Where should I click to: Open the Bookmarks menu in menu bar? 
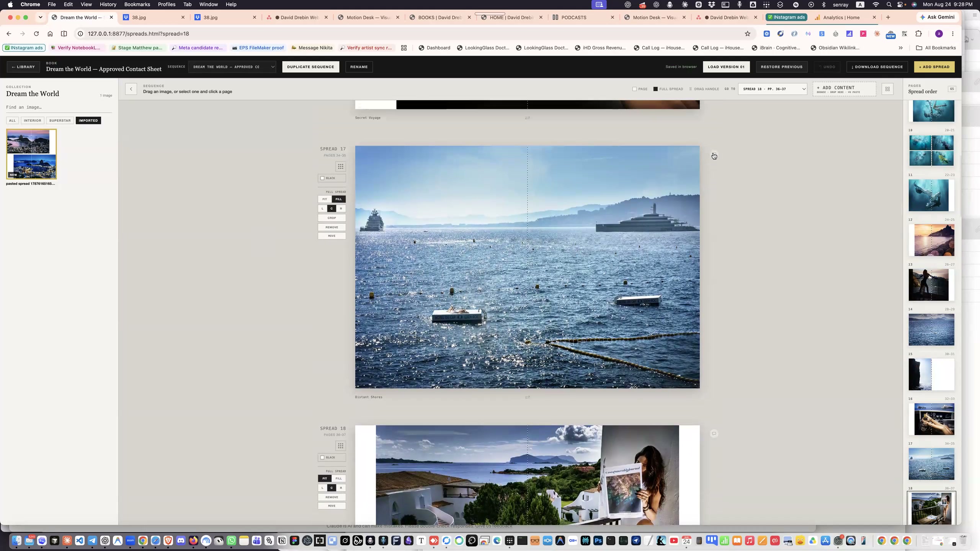[x=137, y=5]
